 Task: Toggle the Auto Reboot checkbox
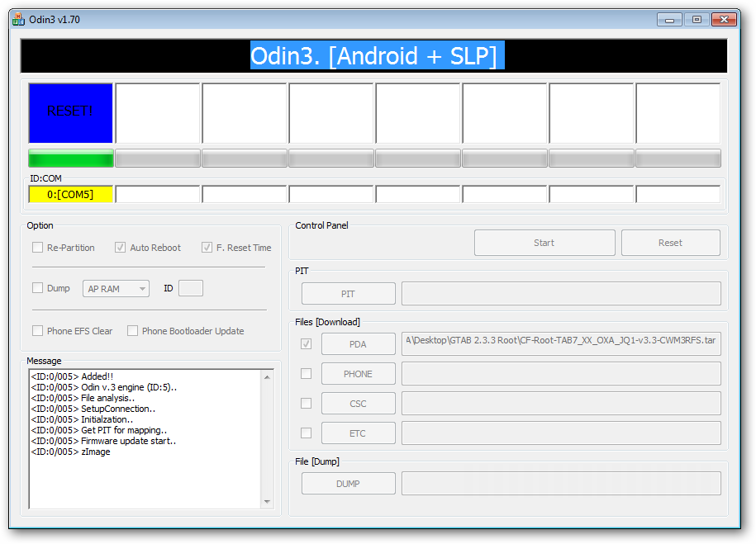tap(121, 248)
